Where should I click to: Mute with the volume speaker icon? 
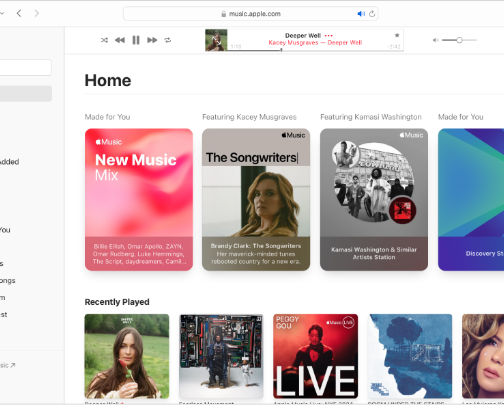click(x=435, y=40)
